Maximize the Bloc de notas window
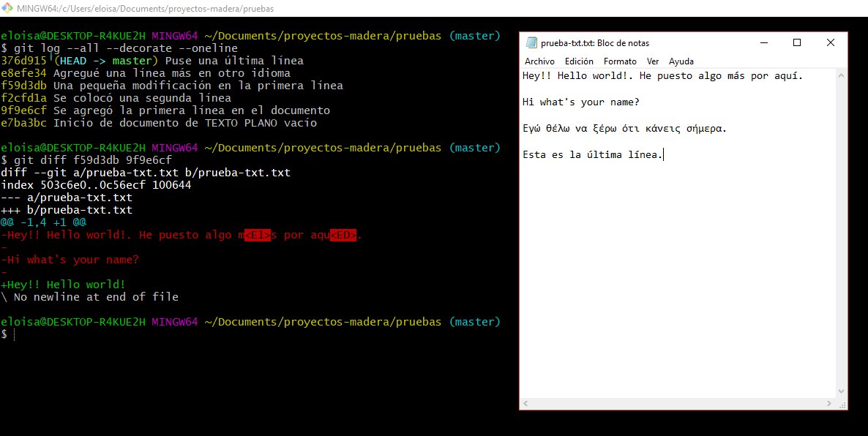 tap(797, 42)
